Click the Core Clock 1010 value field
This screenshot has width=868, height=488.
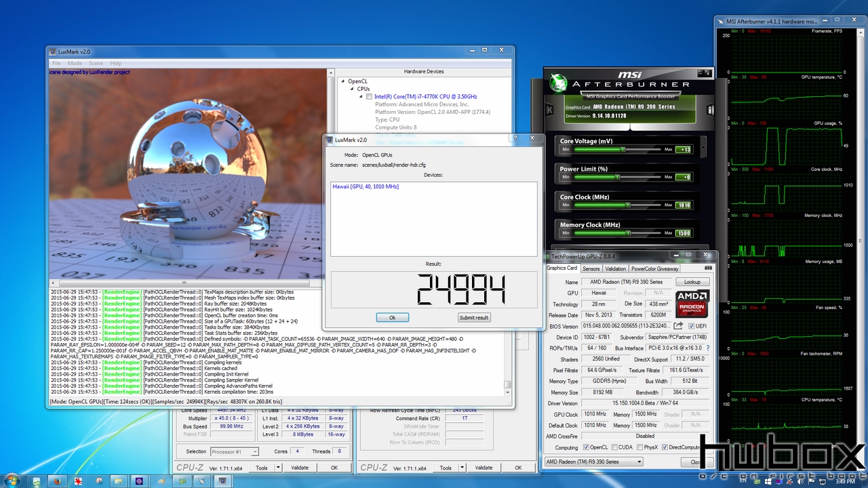(684, 205)
